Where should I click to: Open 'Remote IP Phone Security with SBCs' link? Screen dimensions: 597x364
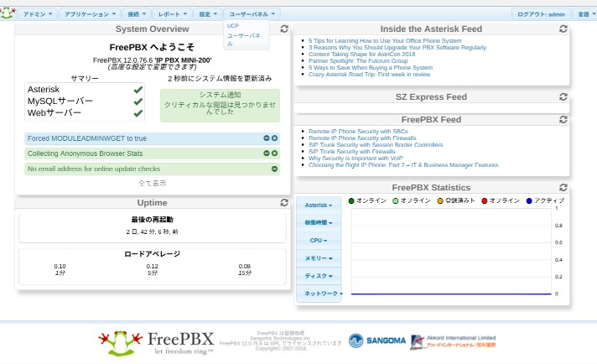point(358,132)
